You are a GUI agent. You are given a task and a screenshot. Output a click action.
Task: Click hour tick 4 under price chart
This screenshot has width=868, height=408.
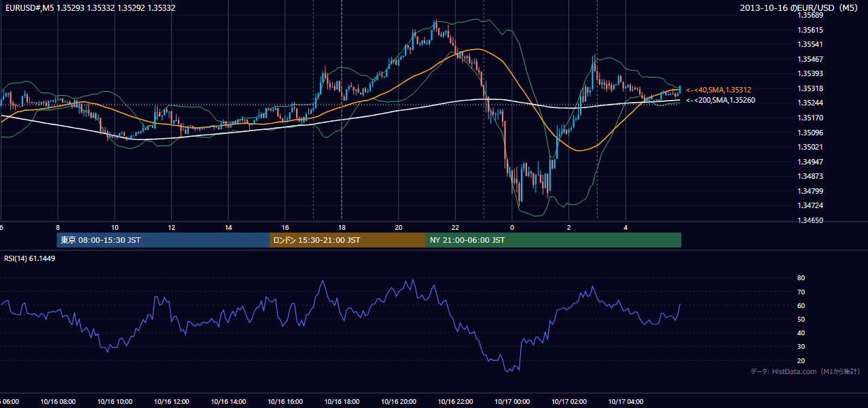pos(626,227)
